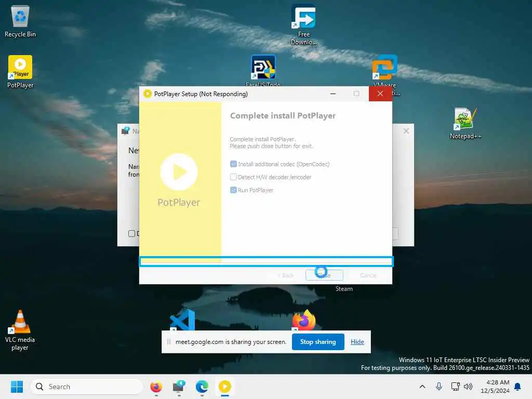The height and width of the screenshot is (399, 532).
Task: Click the Back button in PotPlayer Setup
Action: 286,275
